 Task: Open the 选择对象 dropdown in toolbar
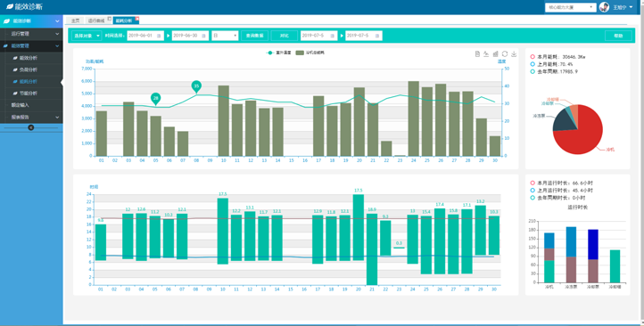coord(87,36)
